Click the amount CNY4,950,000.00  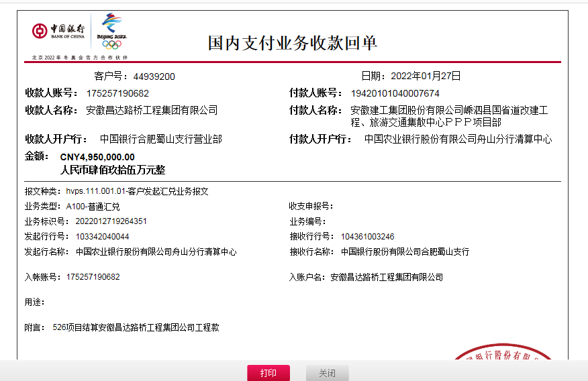click(x=97, y=157)
